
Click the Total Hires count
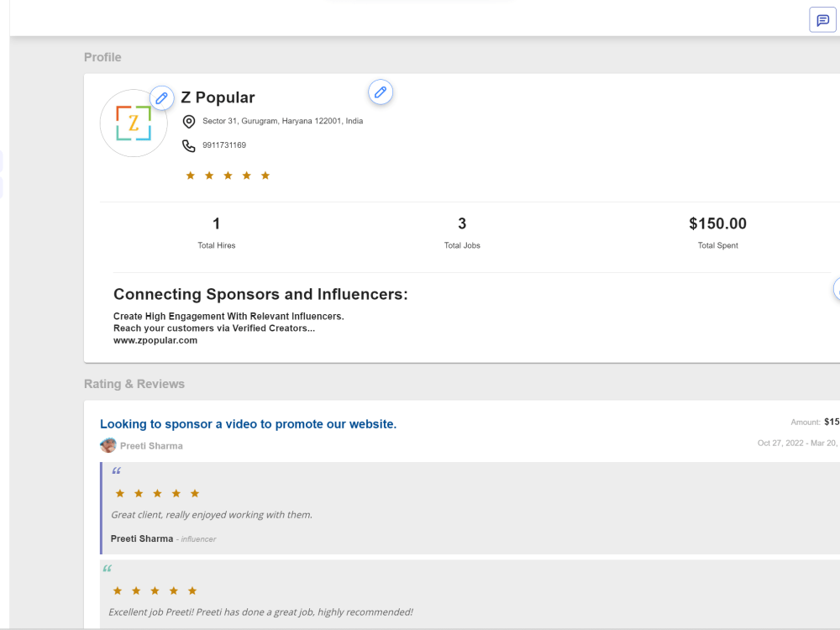[217, 223]
